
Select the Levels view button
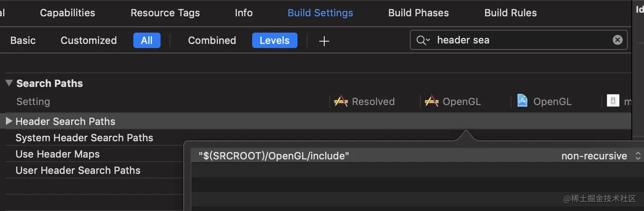click(274, 40)
